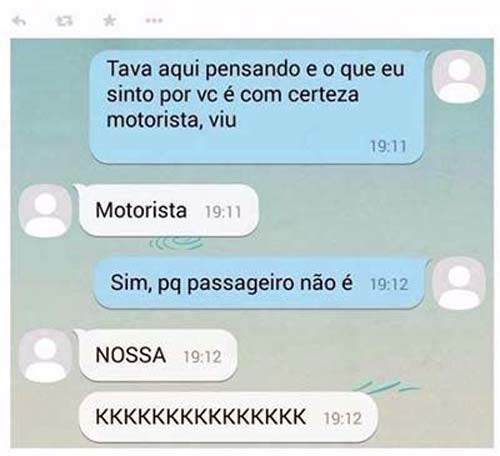The width and height of the screenshot is (500, 456).
Task: Select the 'Tava aqui pensando' message bubble
Action: click(x=259, y=107)
